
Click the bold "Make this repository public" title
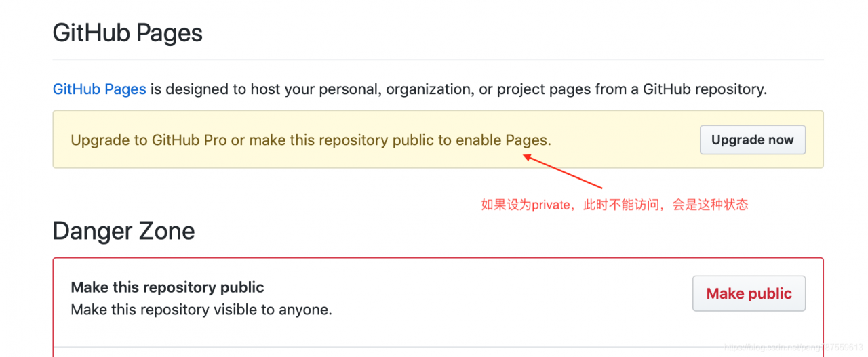(x=167, y=287)
